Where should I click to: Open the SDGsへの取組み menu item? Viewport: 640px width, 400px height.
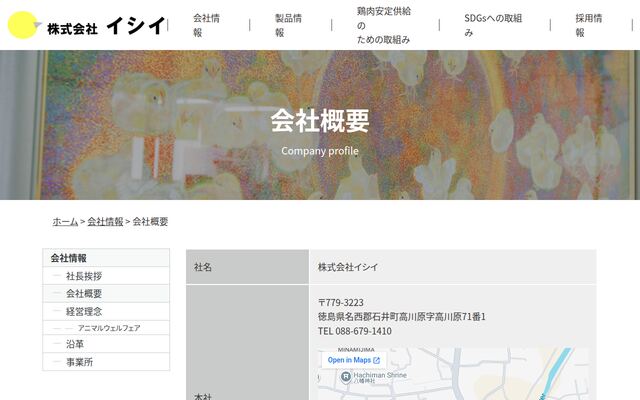pyautogui.click(x=493, y=25)
